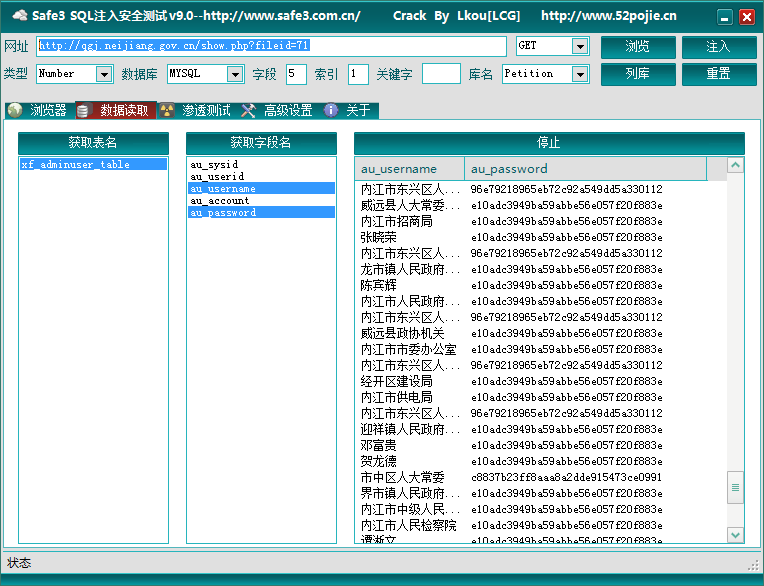Select the au_account field
Viewport: 764px width, 586px height.
point(261,200)
